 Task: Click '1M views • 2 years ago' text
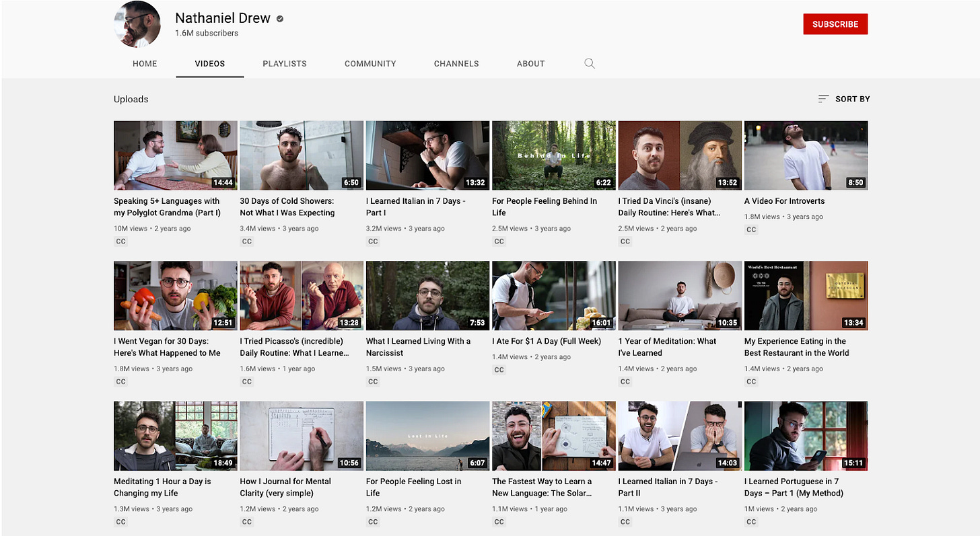tap(781, 509)
